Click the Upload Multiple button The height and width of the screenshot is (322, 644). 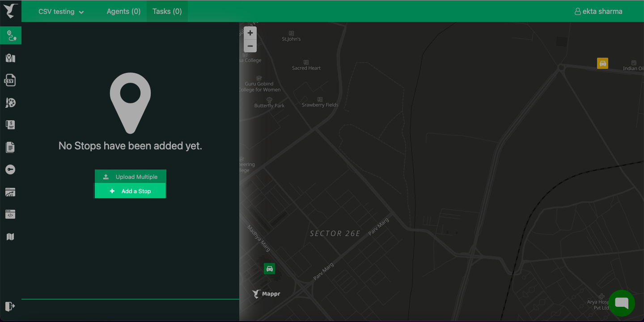pos(131,177)
